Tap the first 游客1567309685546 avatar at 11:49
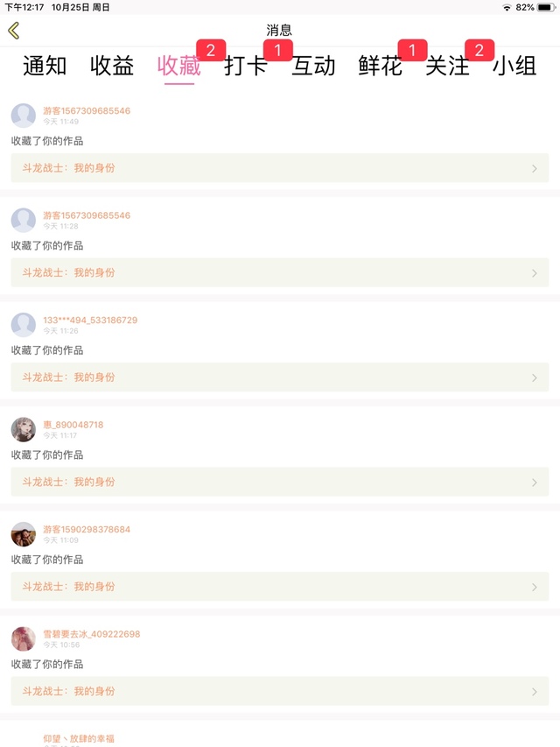The width and height of the screenshot is (560, 747). tap(24, 116)
